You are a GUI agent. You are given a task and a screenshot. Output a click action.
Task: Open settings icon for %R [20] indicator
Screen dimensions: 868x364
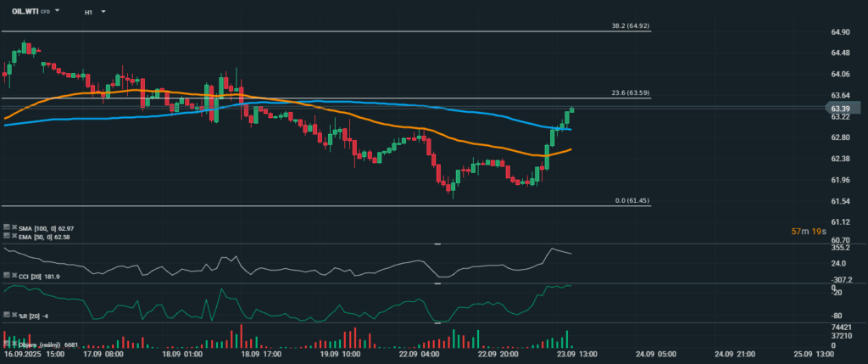click(x=7, y=315)
